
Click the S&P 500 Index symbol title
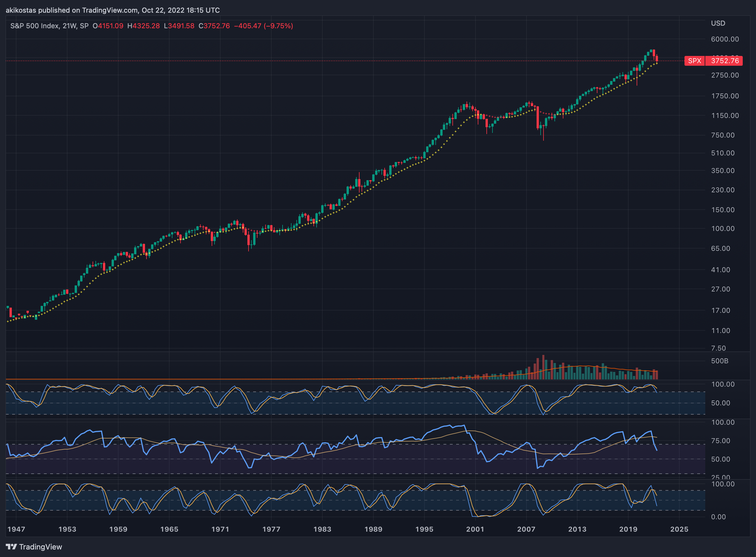(34, 26)
